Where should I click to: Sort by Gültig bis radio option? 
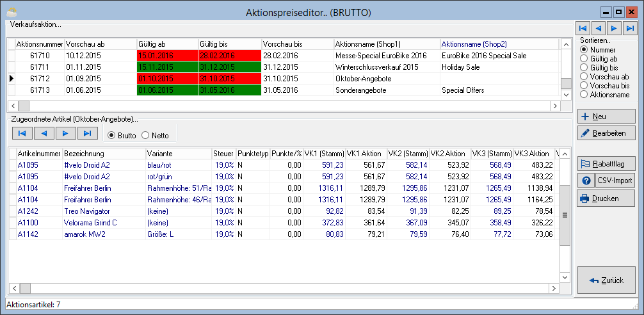tap(599, 68)
